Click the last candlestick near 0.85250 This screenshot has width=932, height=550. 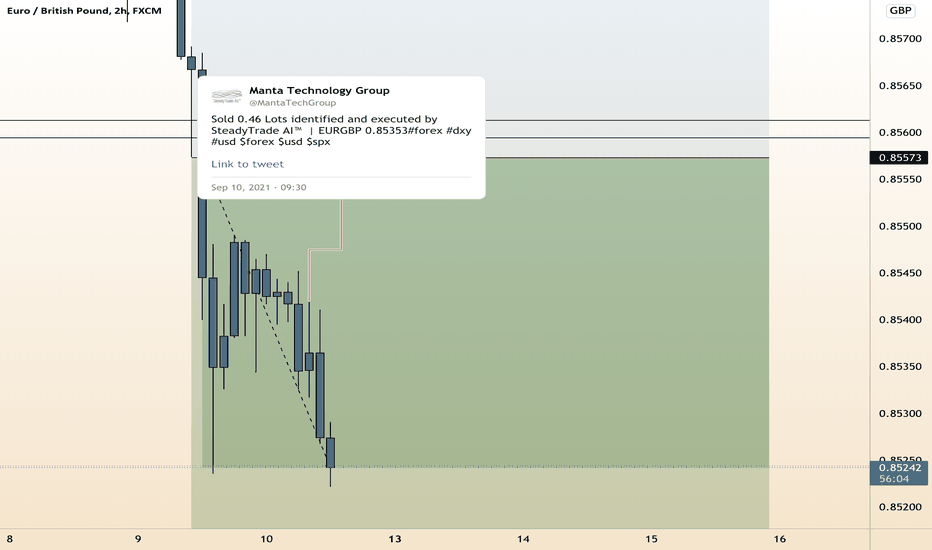(x=330, y=453)
